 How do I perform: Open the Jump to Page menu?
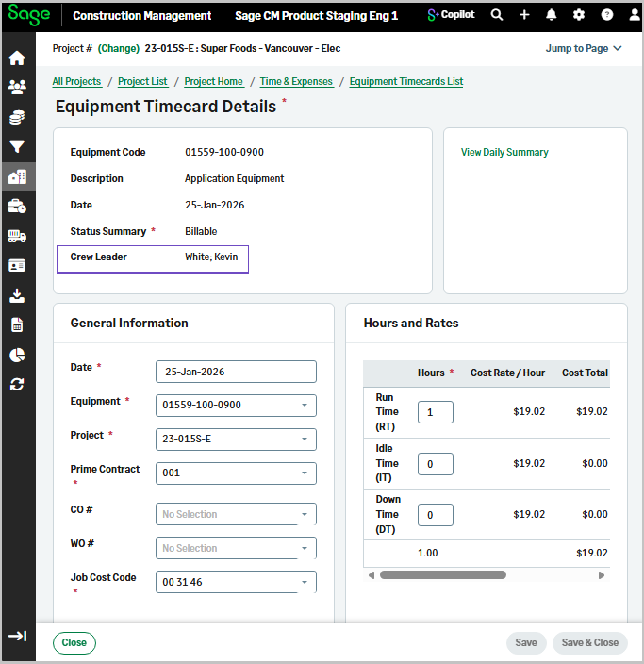coord(584,48)
